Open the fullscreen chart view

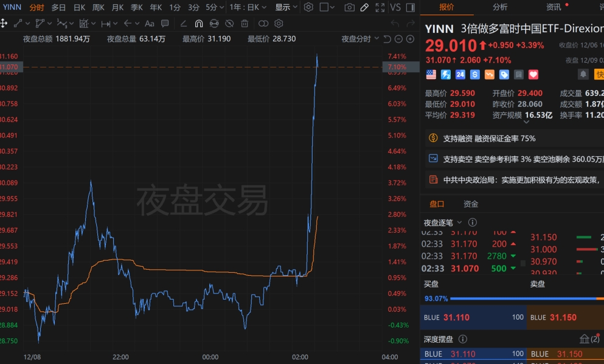tap(380, 7)
